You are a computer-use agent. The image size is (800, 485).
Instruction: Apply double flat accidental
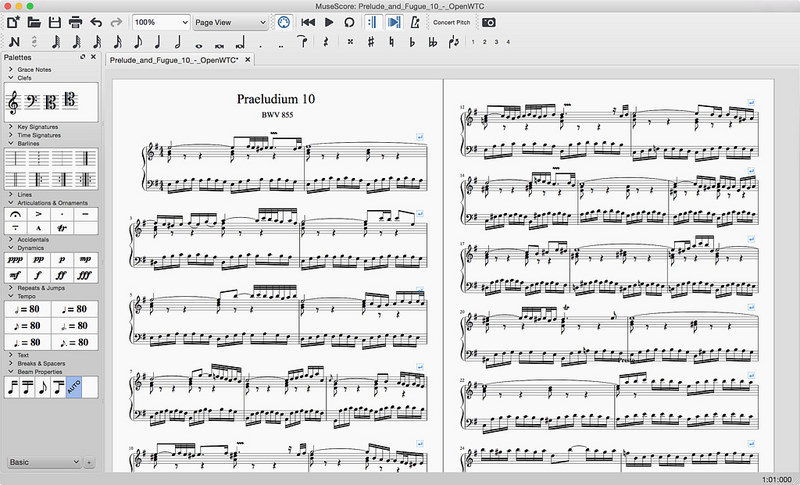click(x=433, y=42)
